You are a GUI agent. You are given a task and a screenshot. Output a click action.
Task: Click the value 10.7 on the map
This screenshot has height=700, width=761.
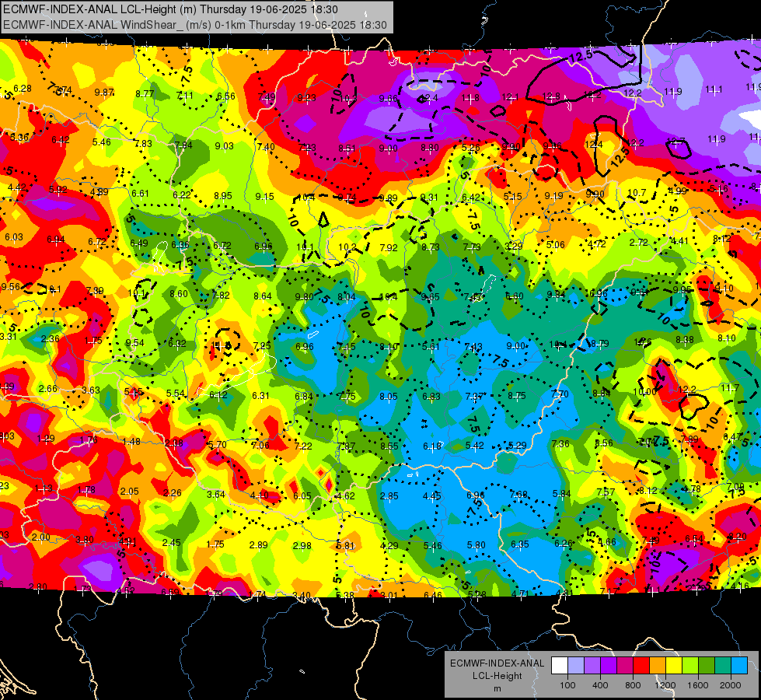(637, 193)
